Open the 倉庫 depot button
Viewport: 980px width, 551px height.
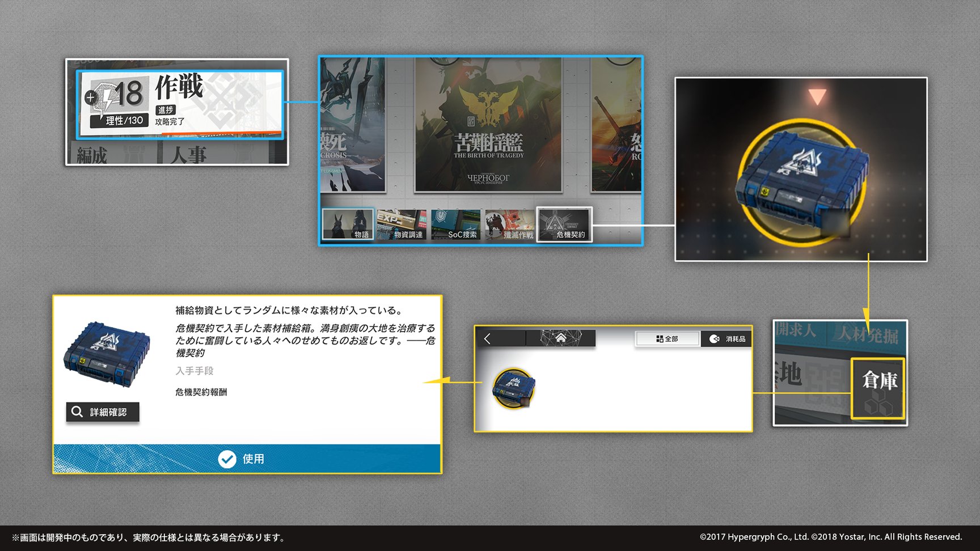878,388
